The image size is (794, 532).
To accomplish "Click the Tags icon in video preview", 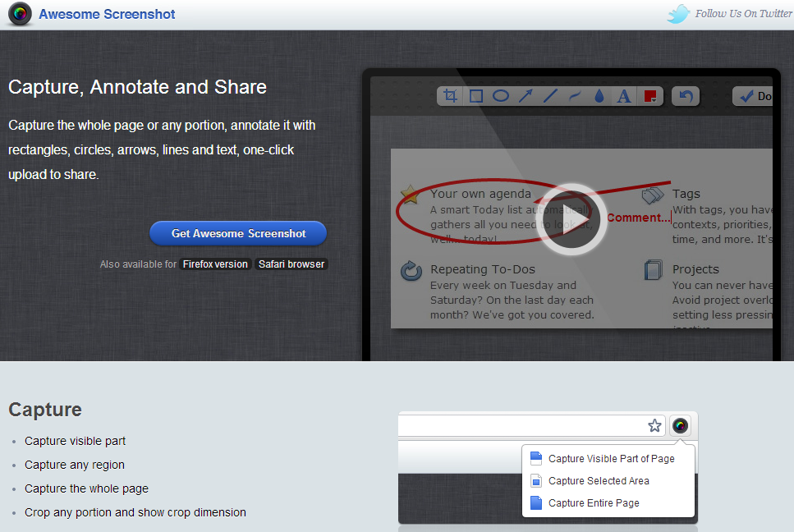I will [653, 195].
